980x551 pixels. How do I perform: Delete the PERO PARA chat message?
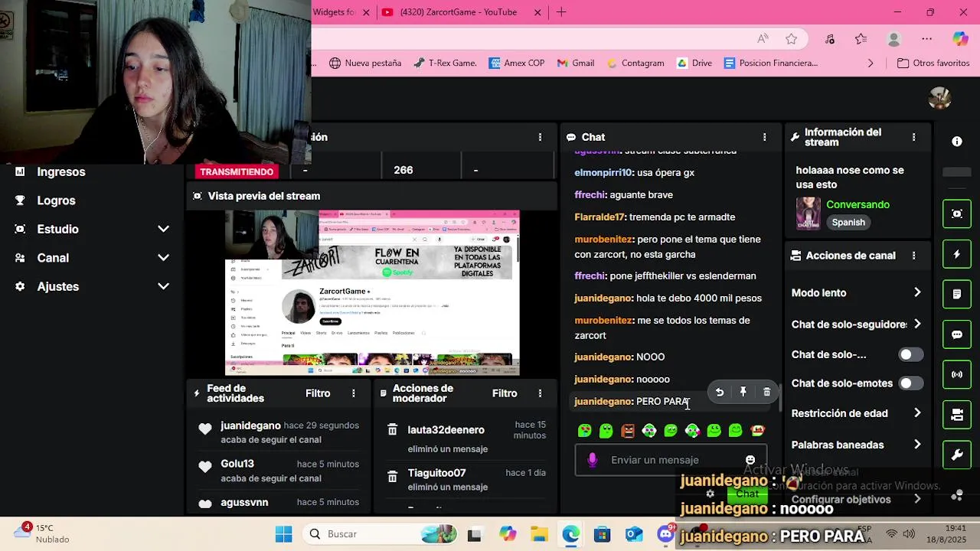click(766, 393)
